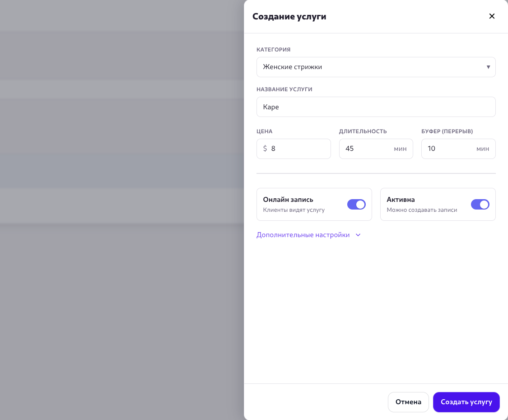Viewport: 508px width, 420px height.
Task: Turn off the Активна toggle
Action: pyautogui.click(x=480, y=205)
